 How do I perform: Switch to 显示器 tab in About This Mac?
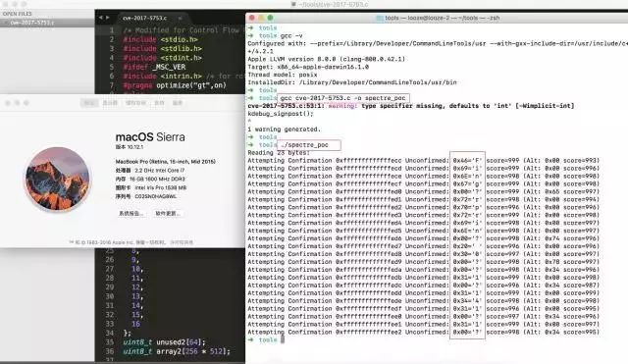tap(110, 103)
